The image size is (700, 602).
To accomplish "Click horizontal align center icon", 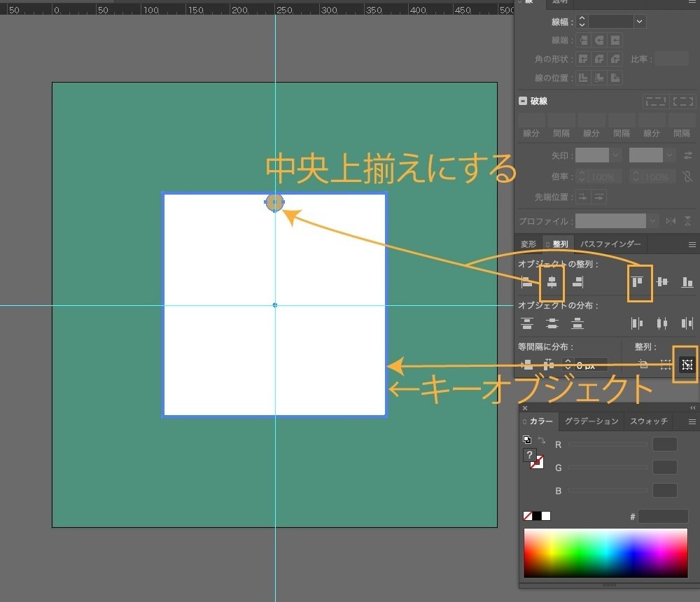I will pos(552,282).
